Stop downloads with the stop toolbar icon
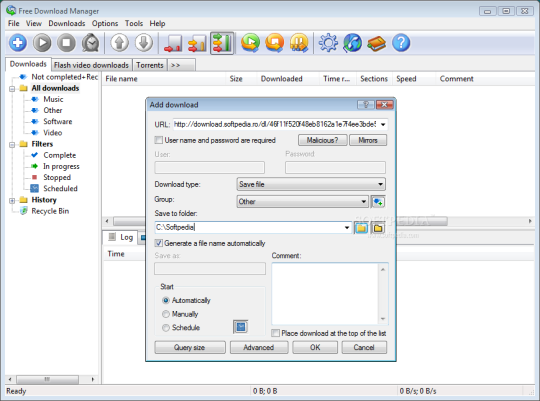This screenshot has width=540, height=401. point(66,43)
